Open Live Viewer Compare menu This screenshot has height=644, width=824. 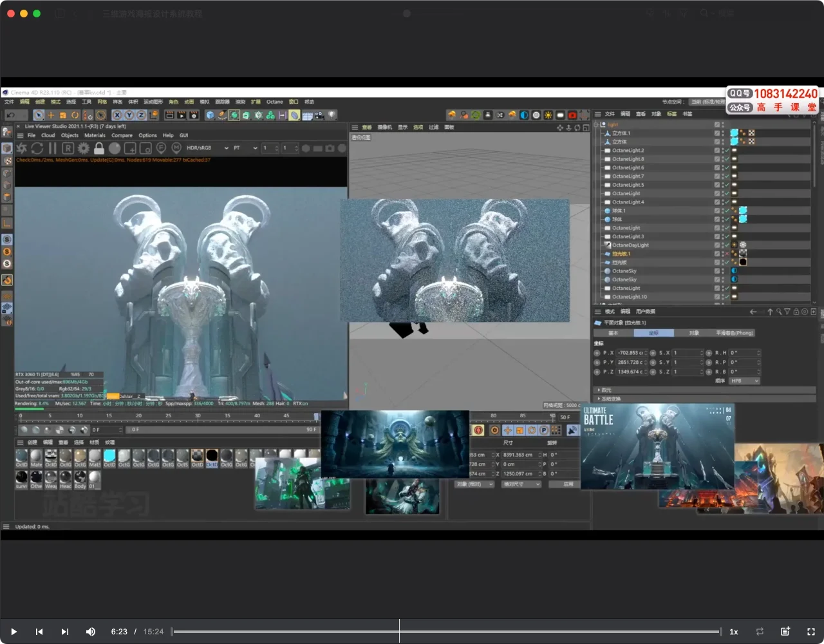pyautogui.click(x=122, y=135)
